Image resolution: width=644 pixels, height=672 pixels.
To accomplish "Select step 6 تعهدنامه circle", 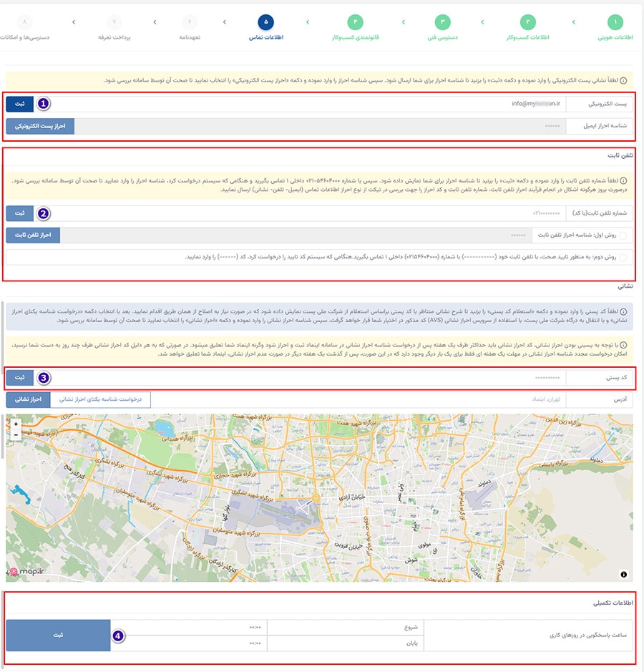I will [x=190, y=22].
